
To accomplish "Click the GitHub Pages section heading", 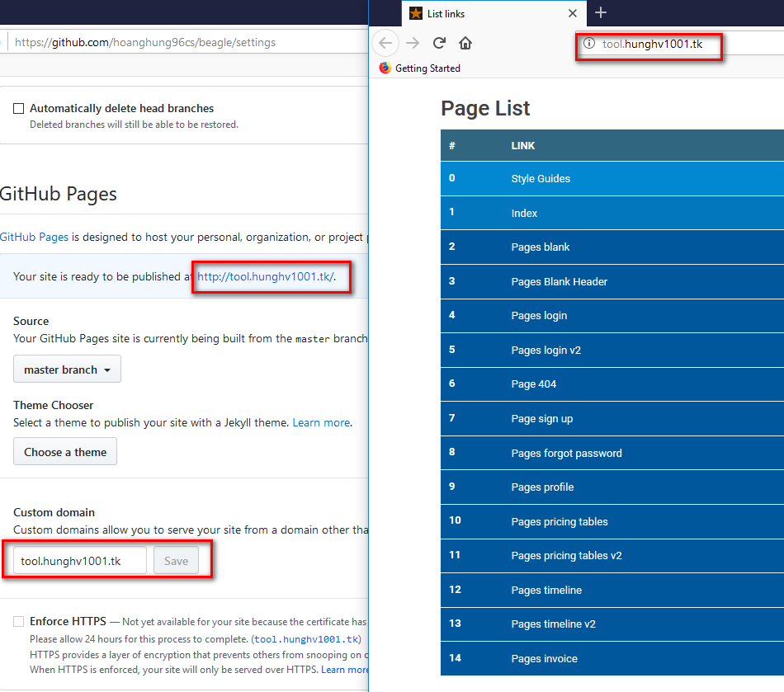I will pyautogui.click(x=58, y=194).
